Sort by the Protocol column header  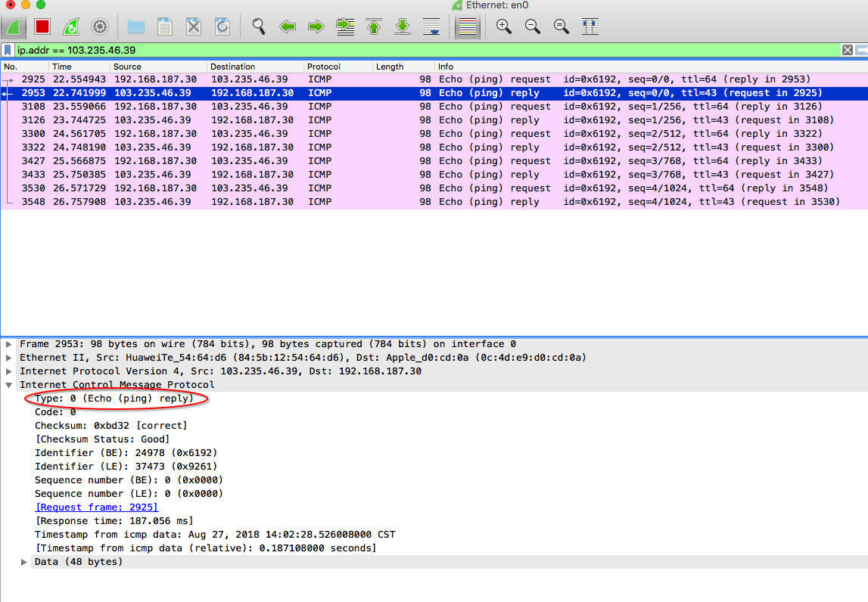pyautogui.click(x=338, y=67)
